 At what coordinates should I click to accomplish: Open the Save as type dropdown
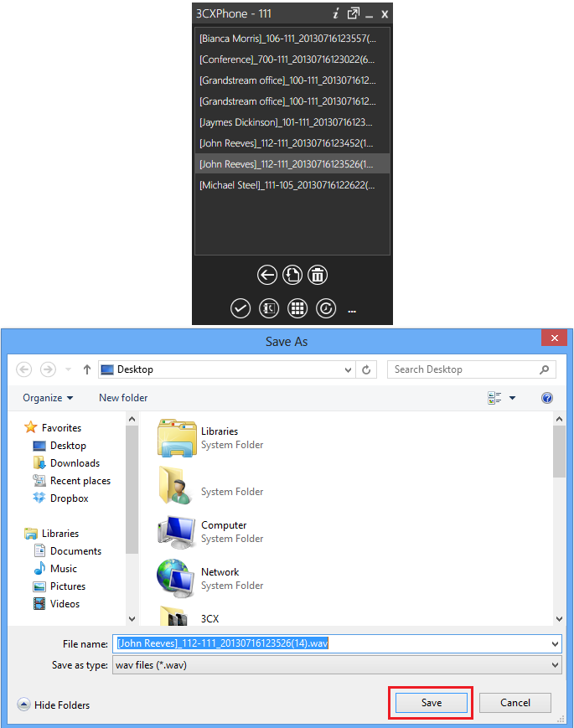[337, 665]
